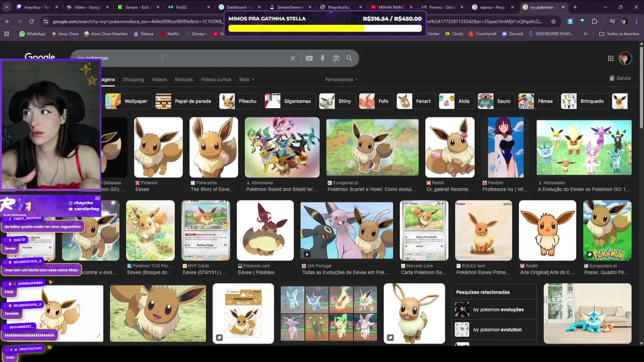Screen dimensions: 644x362
Task: Open the Disney+ bookmark
Action: pyautogui.click(x=195, y=34)
